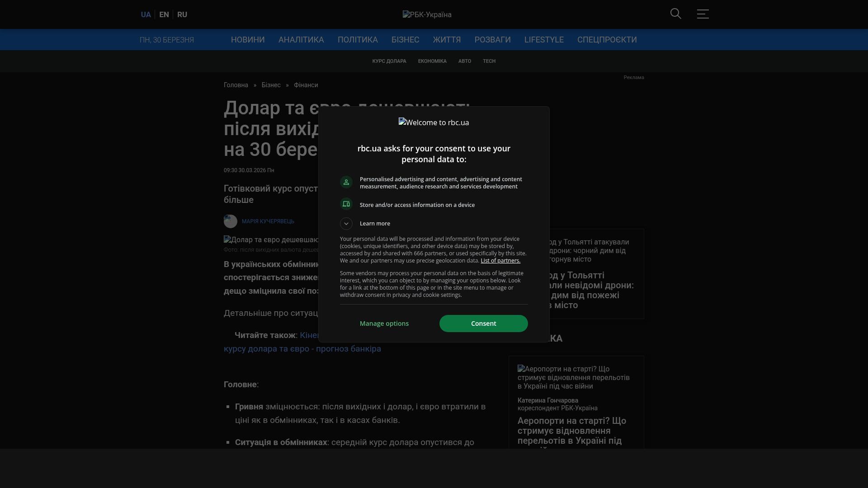Click Manage options in consent dialog
The image size is (868, 488).
384,324
